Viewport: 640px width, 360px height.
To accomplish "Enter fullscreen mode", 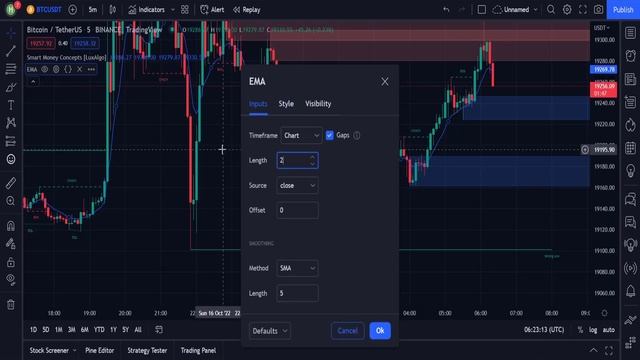I will coord(583,10).
